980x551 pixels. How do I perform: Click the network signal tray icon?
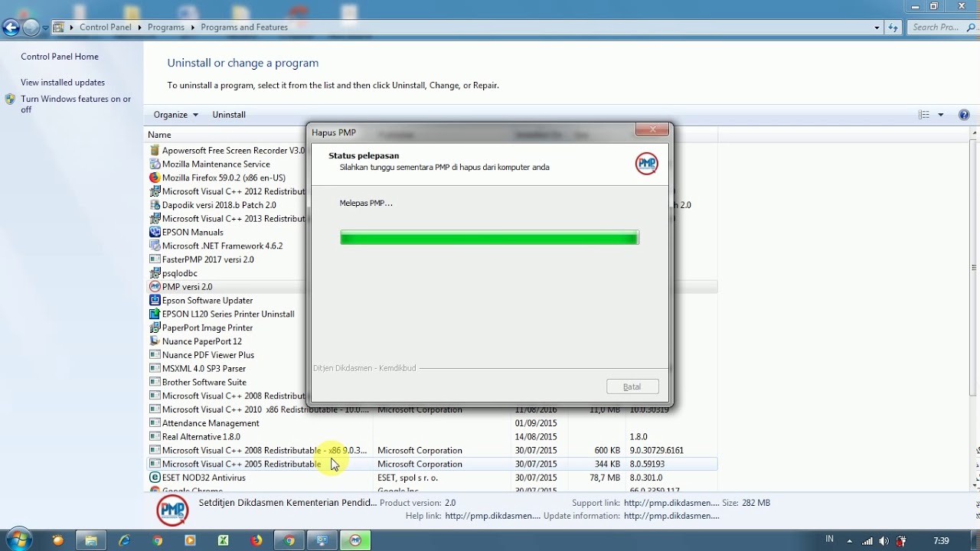point(867,540)
